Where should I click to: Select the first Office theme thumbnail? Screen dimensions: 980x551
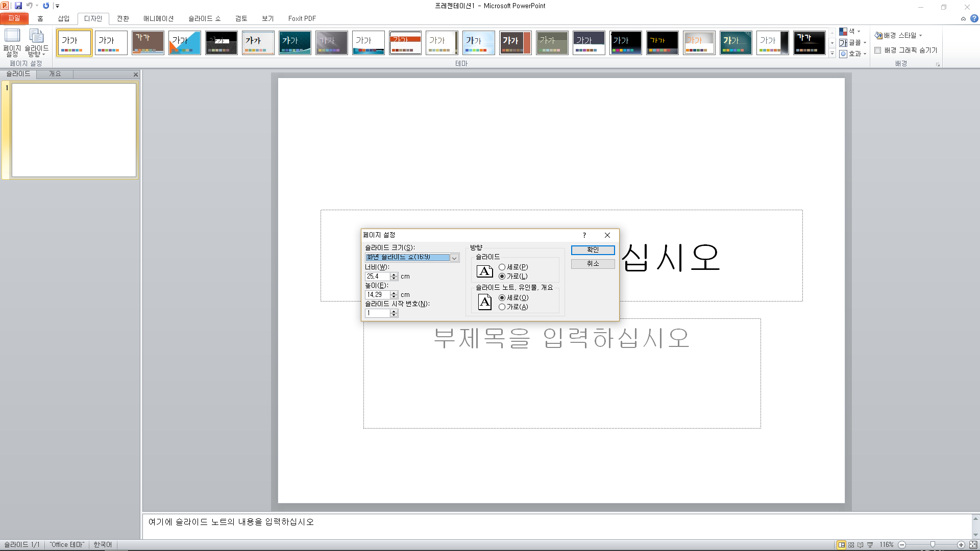tap(75, 43)
